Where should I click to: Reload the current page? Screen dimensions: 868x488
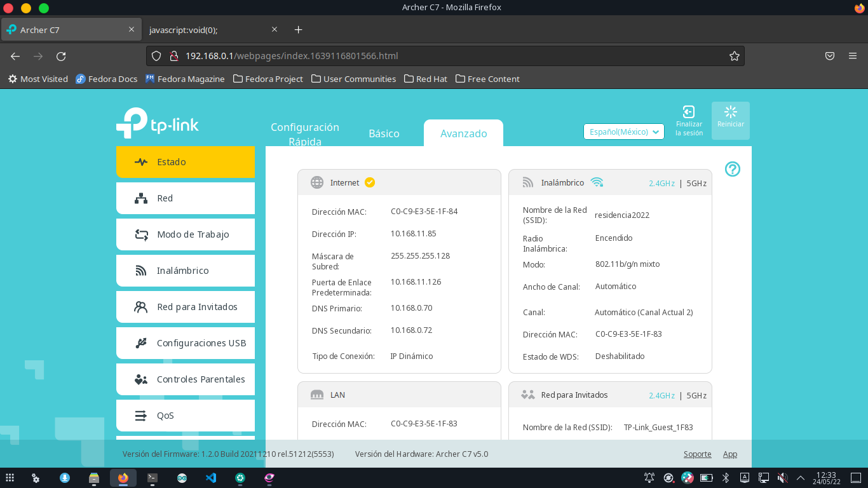pos(61,56)
